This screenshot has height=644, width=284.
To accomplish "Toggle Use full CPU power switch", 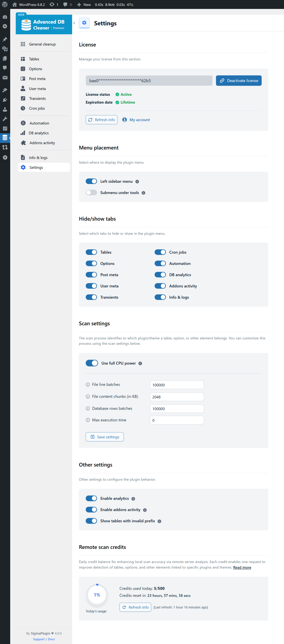I will 92,363.
